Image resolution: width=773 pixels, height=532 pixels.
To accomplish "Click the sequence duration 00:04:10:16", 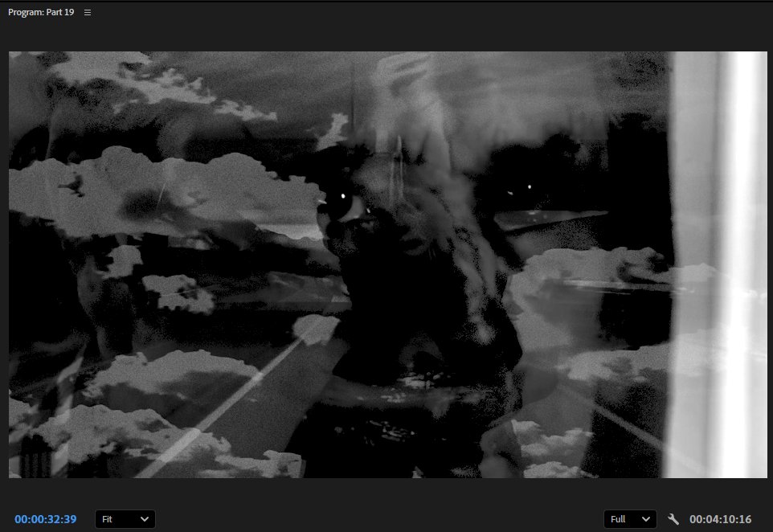I will click(720, 519).
